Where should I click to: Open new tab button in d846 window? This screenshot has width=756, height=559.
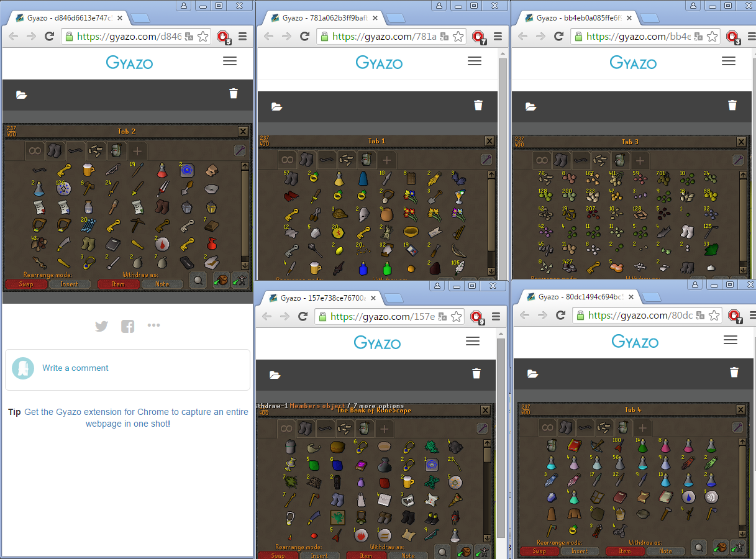tap(140, 19)
